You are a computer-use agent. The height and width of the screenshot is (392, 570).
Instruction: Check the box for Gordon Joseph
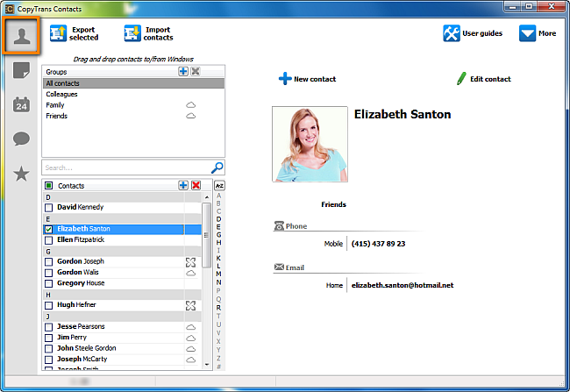point(49,262)
